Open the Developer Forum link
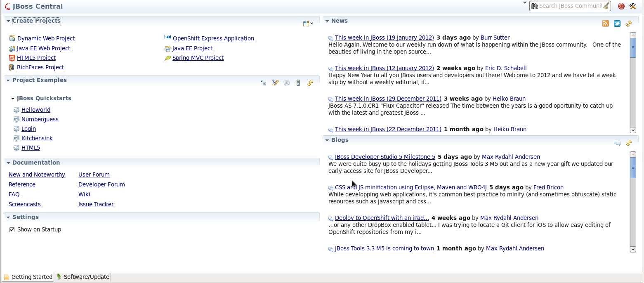The image size is (644, 283). pos(101,184)
